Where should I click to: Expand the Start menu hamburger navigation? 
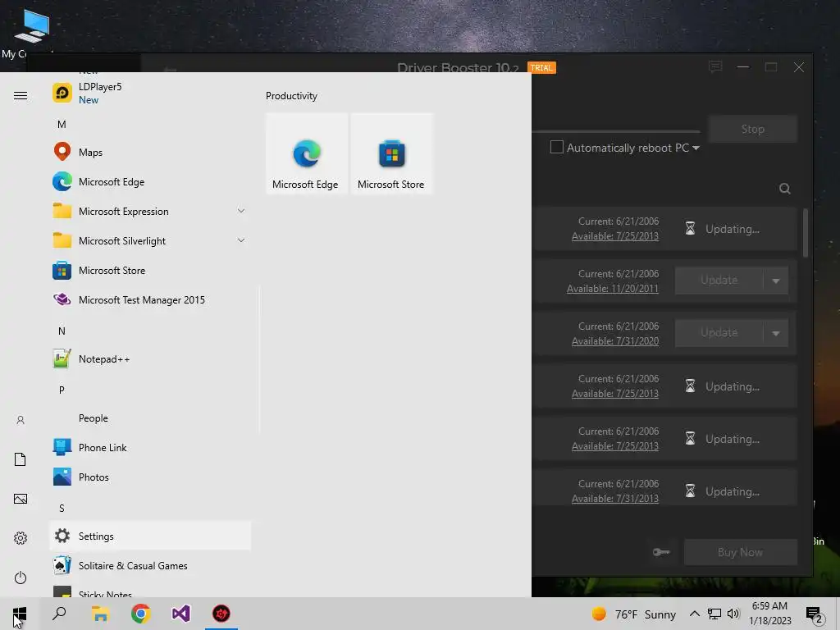[x=21, y=95]
